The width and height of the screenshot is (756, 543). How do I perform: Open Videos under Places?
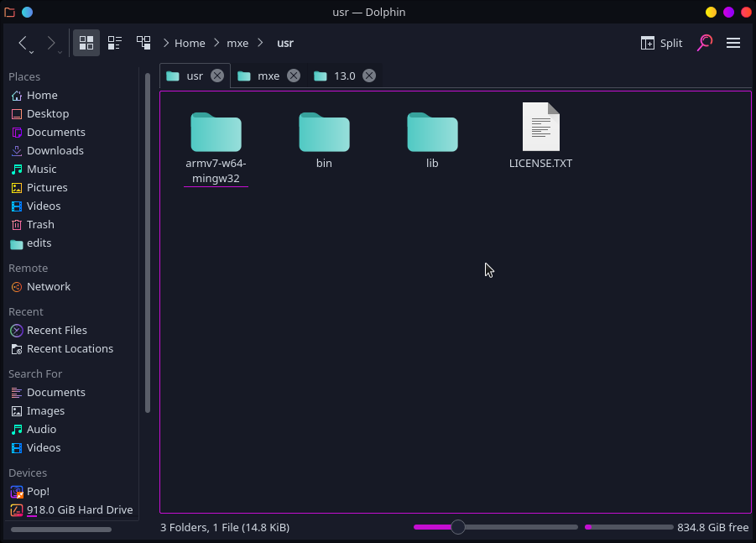click(71, 206)
